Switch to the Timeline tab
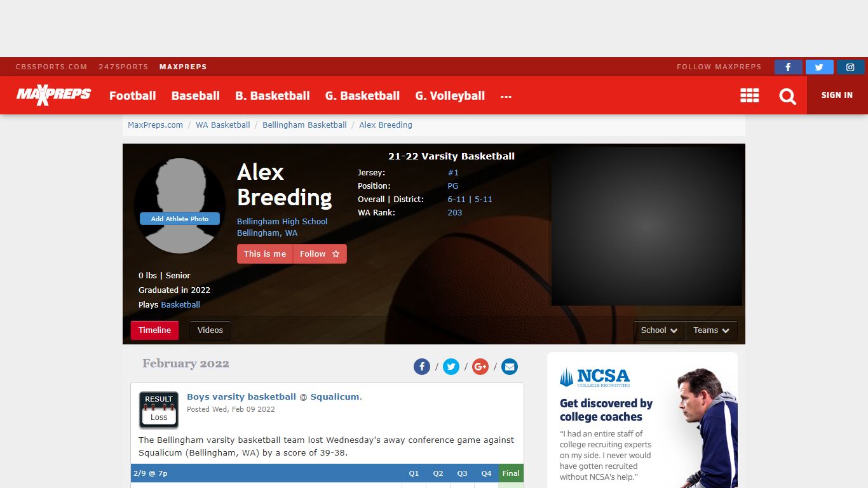The image size is (868, 488). (155, 330)
